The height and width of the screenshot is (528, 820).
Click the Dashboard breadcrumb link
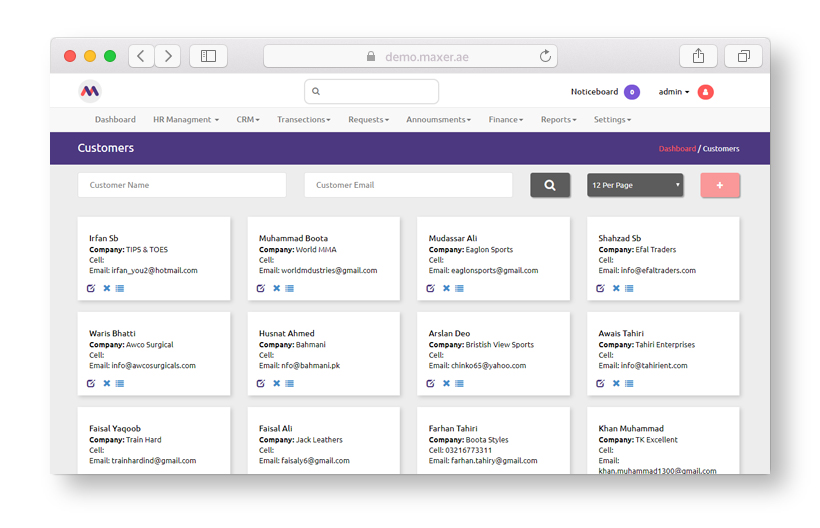coord(676,149)
